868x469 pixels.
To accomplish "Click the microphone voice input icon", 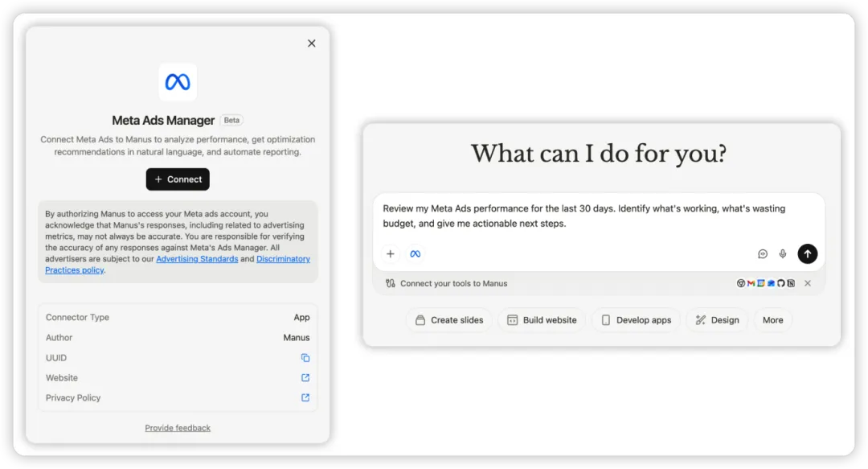I will (783, 254).
